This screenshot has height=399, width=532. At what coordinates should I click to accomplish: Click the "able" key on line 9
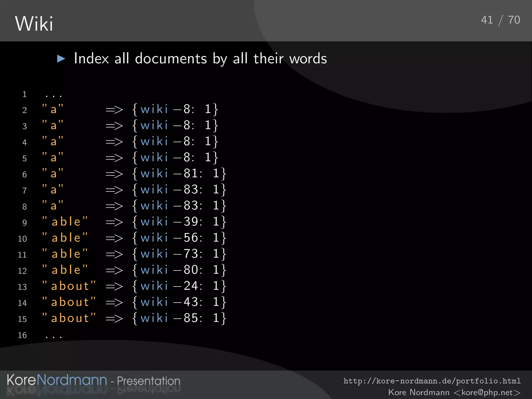click(65, 222)
